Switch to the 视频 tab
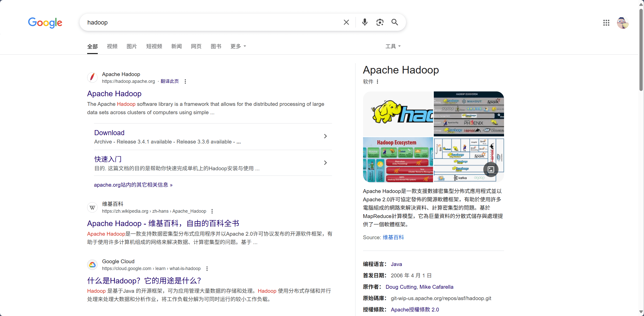 (112, 46)
